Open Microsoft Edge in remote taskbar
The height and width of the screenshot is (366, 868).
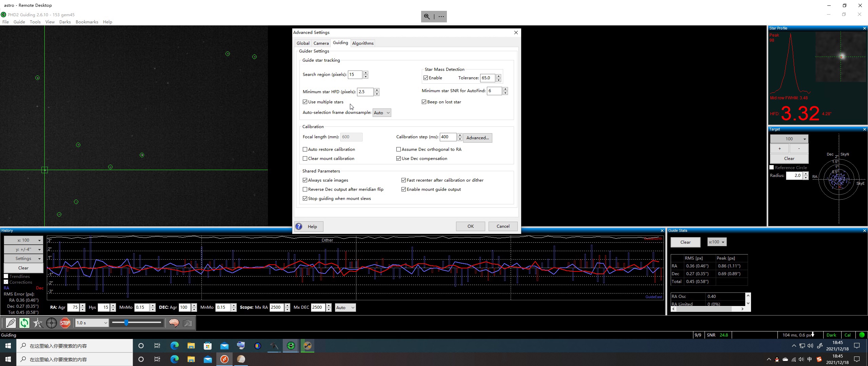pyautogui.click(x=175, y=346)
